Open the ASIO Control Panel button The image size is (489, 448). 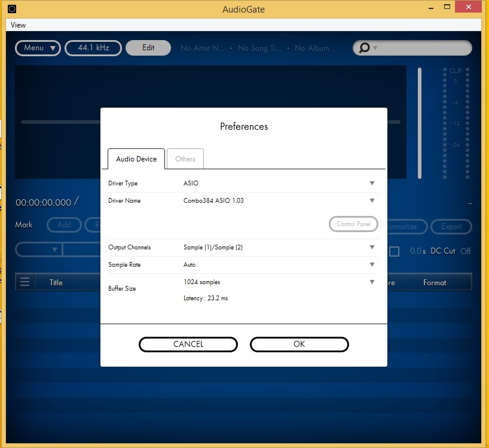click(353, 224)
